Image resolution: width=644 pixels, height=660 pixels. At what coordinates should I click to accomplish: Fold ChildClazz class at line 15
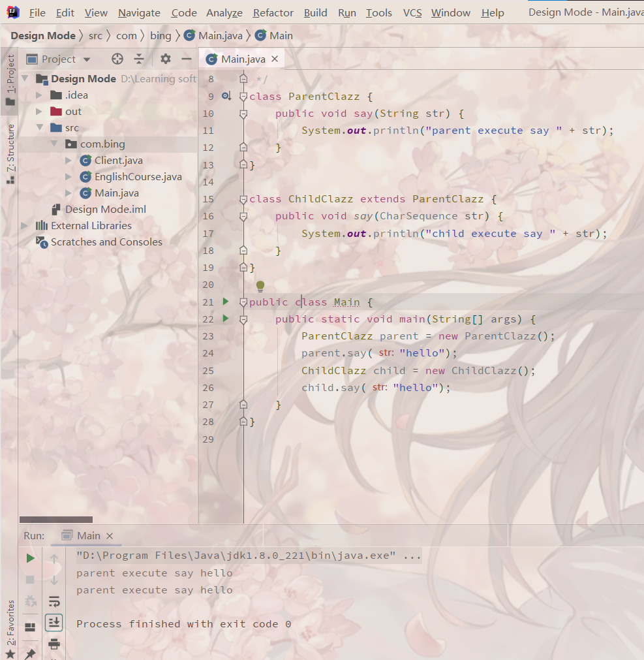[243, 200]
